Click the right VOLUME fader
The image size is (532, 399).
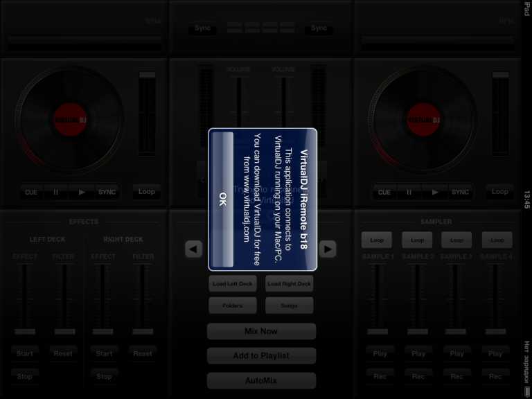point(283,102)
